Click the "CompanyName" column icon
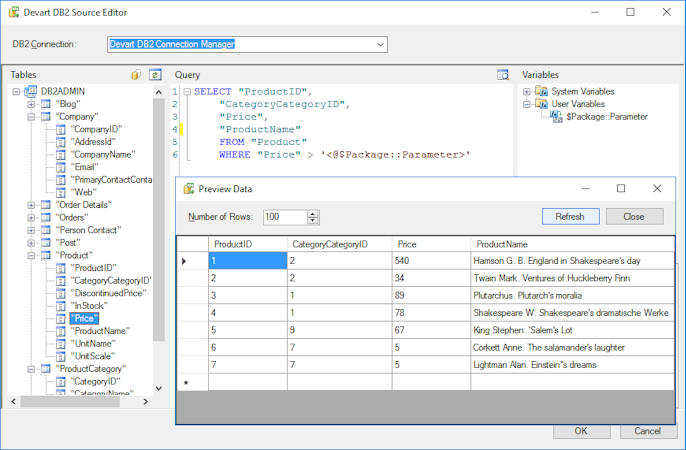 click(x=60, y=155)
